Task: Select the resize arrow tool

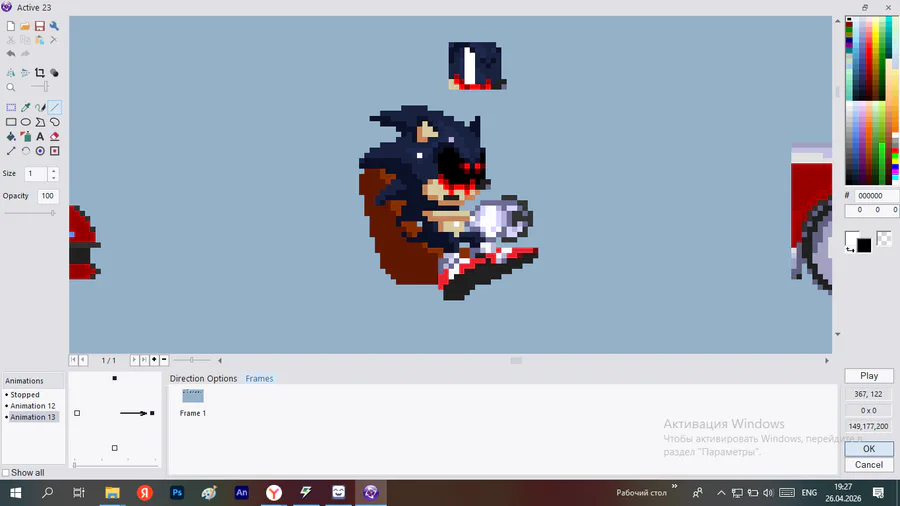Action: [11, 151]
